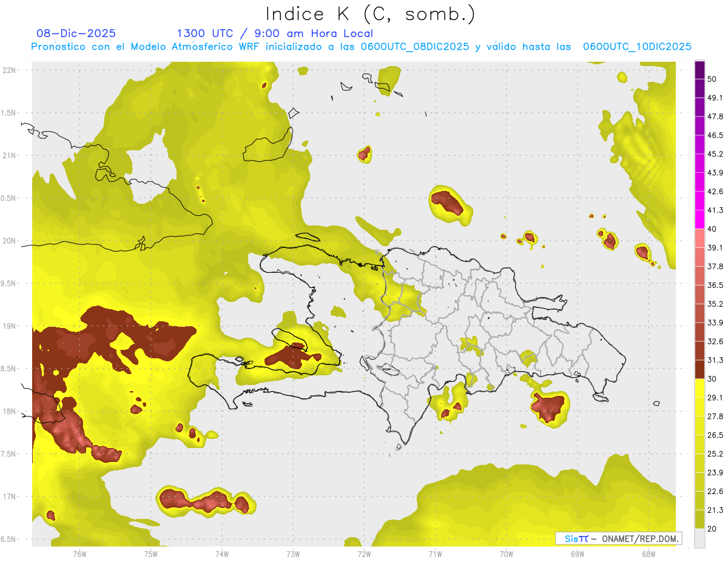The width and height of the screenshot is (728, 562).
Task: Select the '6.5N' latitude tick label
Action: pyautogui.click(x=8, y=539)
